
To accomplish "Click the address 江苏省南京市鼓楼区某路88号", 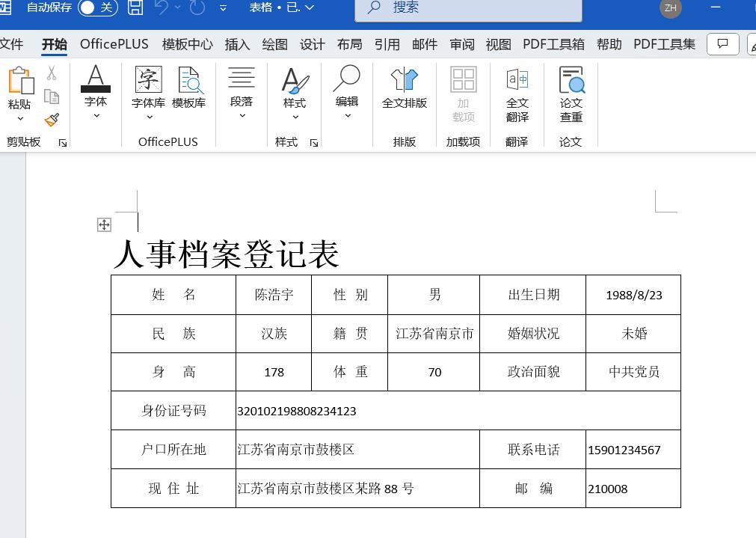I will [x=325, y=489].
